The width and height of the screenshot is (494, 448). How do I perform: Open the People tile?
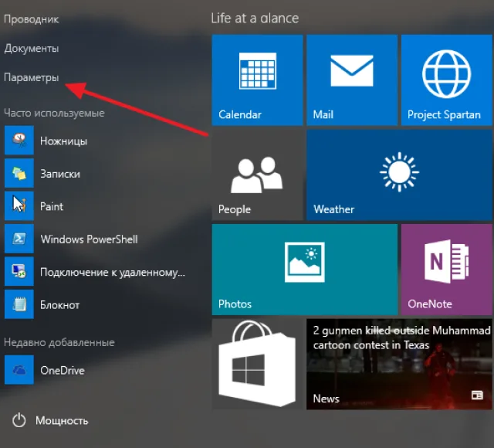click(257, 175)
